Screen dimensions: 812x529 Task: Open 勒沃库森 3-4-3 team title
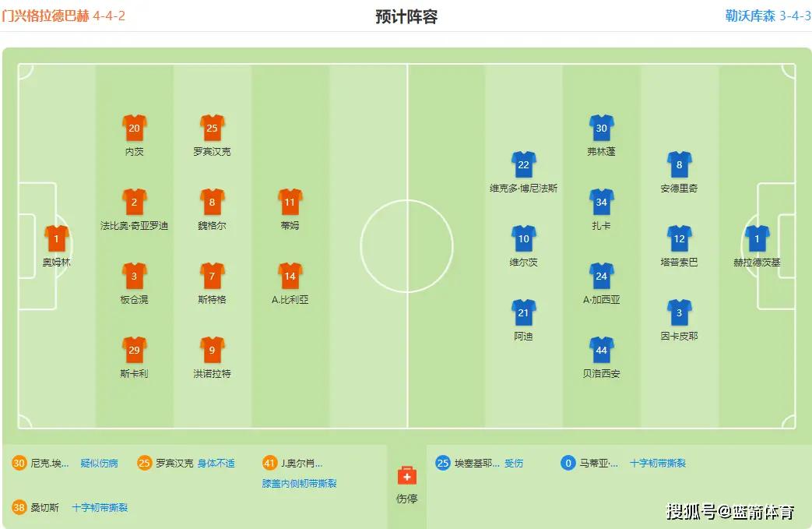point(768,16)
